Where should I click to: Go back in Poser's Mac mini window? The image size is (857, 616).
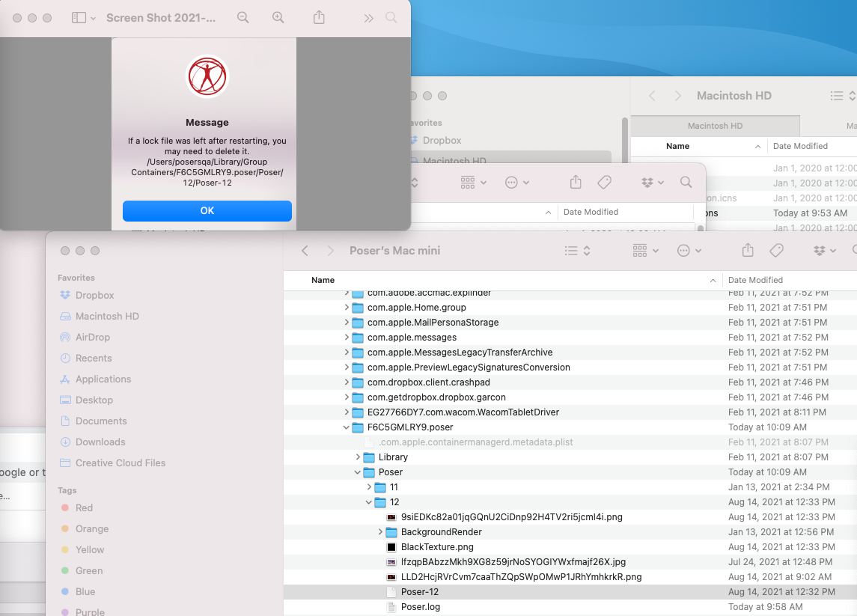[305, 250]
